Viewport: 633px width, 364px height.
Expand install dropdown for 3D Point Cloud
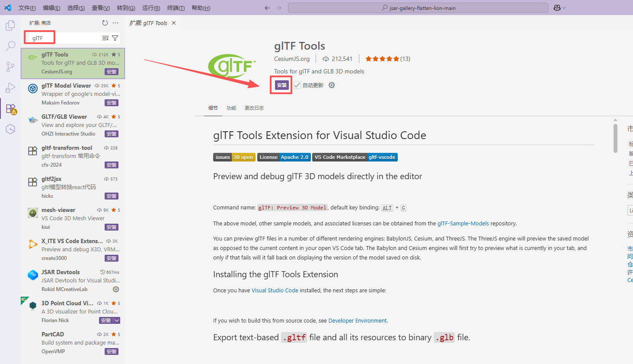click(117, 320)
